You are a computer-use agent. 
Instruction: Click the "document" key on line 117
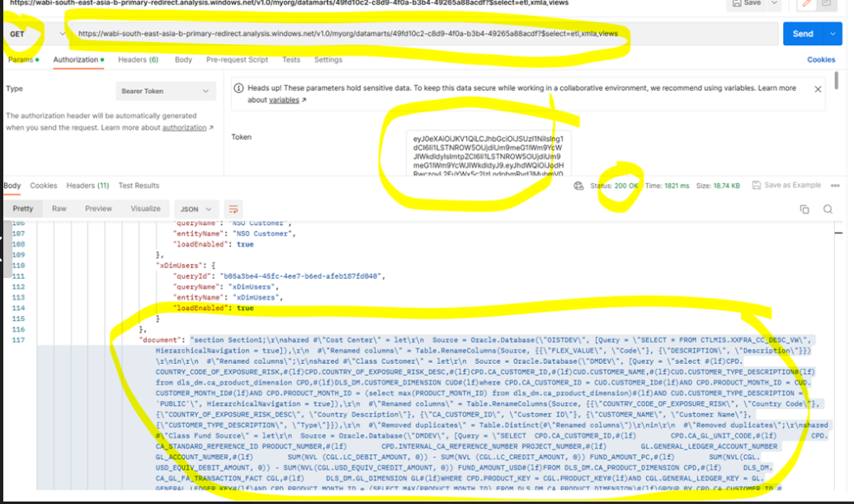point(162,340)
